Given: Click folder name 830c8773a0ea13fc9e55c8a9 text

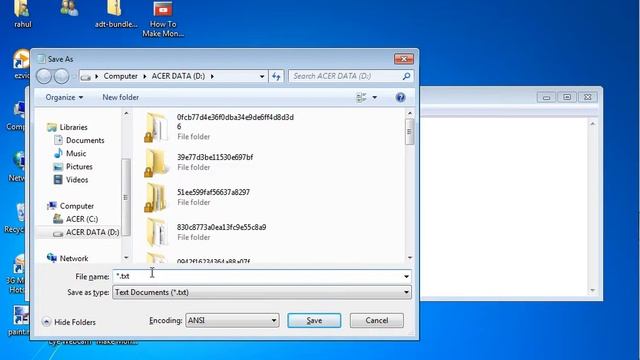Looking at the screenshot, I should pos(221,227).
